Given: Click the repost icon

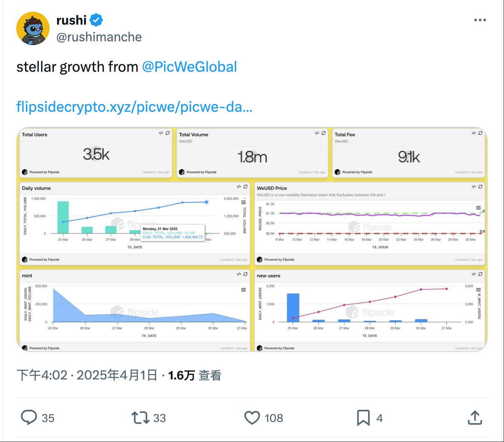Looking at the screenshot, I should coord(140,417).
